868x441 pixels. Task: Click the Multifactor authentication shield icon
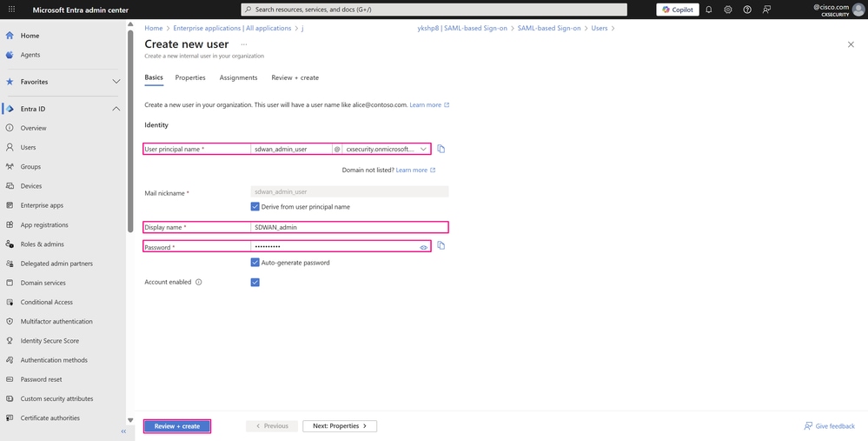10,321
